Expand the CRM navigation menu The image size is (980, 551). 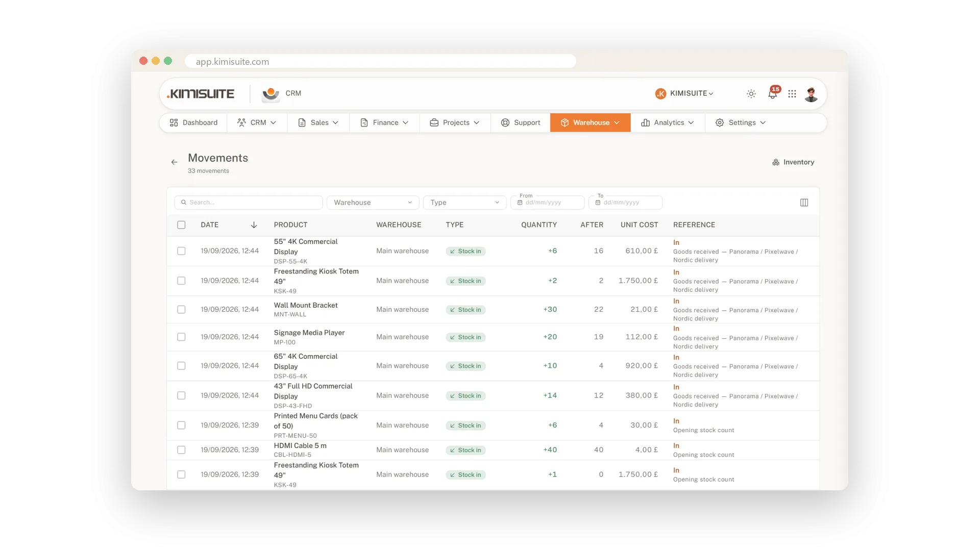pyautogui.click(x=257, y=123)
